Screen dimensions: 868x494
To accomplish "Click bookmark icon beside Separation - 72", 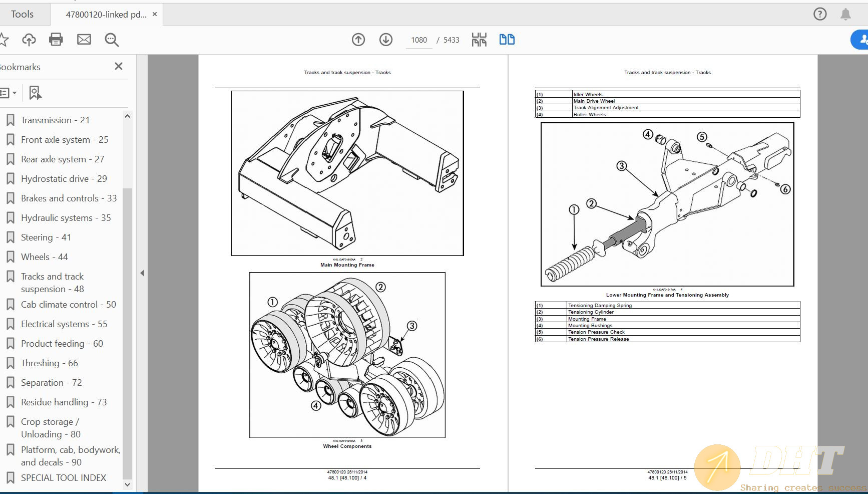I will tap(10, 383).
